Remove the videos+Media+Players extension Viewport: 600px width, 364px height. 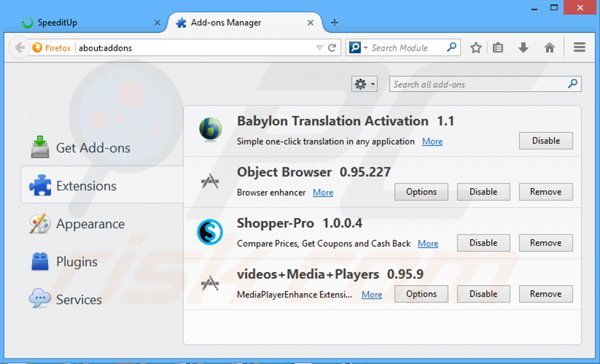(546, 294)
